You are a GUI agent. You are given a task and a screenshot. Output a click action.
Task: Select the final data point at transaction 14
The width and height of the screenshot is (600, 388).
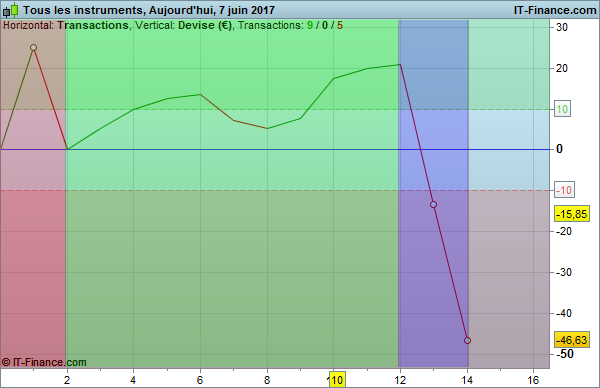coord(467,340)
